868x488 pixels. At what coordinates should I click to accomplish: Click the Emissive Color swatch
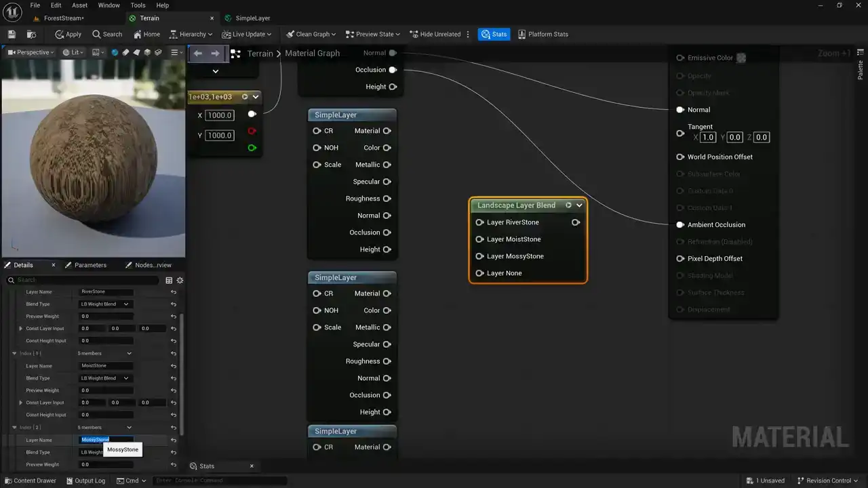coord(741,58)
